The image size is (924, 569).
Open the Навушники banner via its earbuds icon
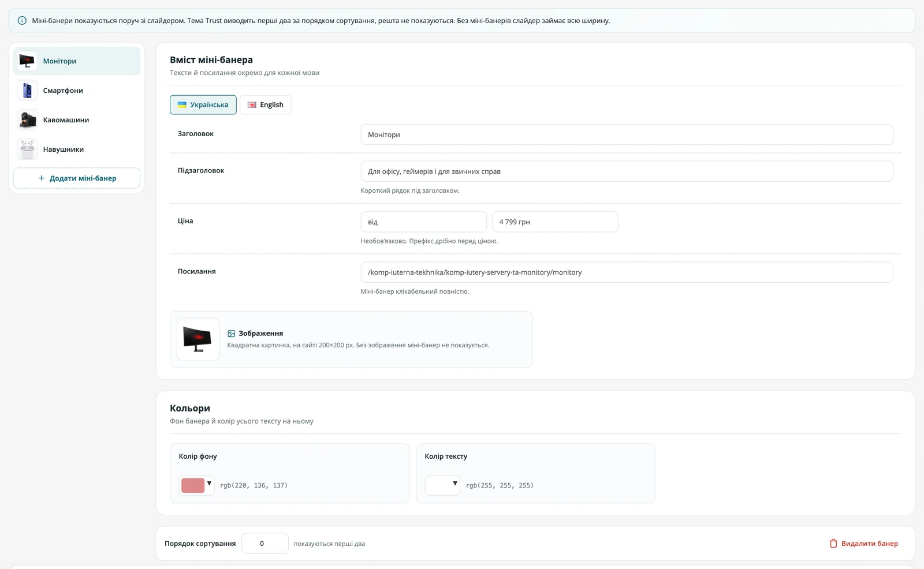(27, 149)
